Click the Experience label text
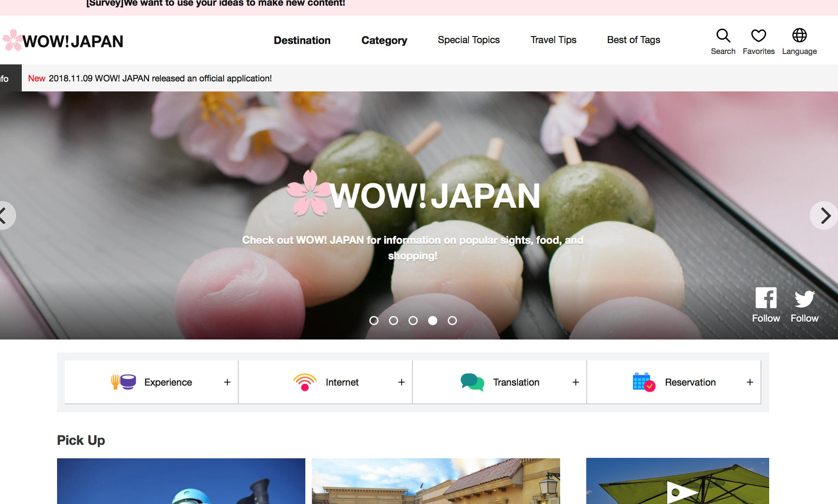Viewport: 838px width, 504px height. pyautogui.click(x=168, y=382)
